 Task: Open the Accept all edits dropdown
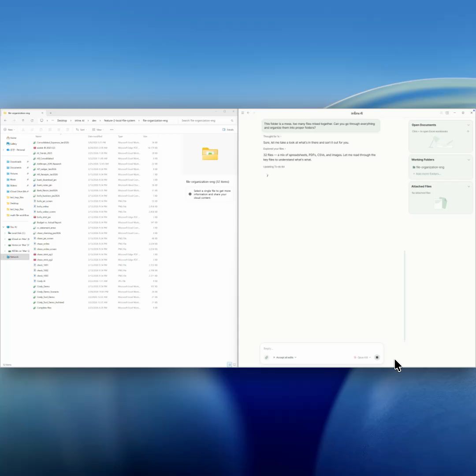click(285, 357)
